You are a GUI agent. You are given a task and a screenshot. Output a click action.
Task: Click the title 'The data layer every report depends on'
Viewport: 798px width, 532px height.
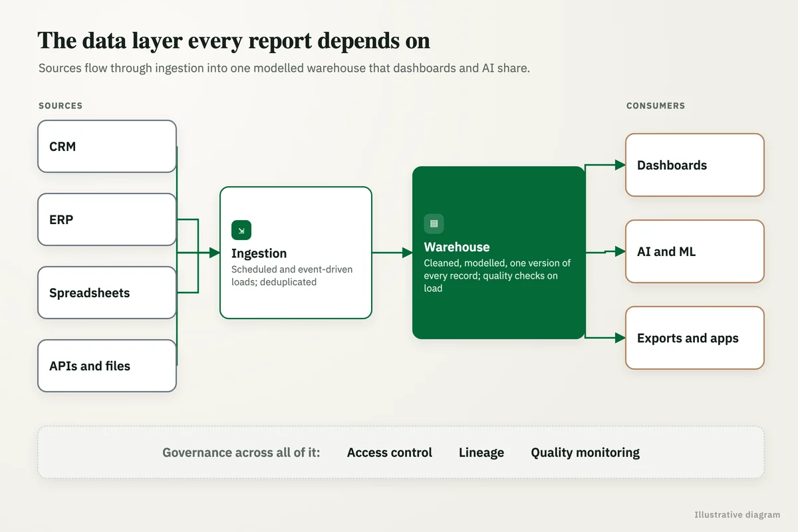click(x=234, y=41)
